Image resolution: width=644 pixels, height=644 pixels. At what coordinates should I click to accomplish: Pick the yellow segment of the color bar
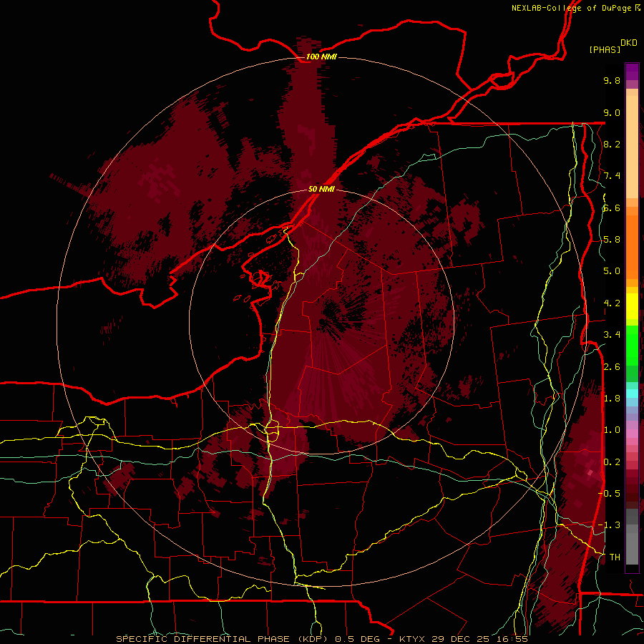point(632,306)
